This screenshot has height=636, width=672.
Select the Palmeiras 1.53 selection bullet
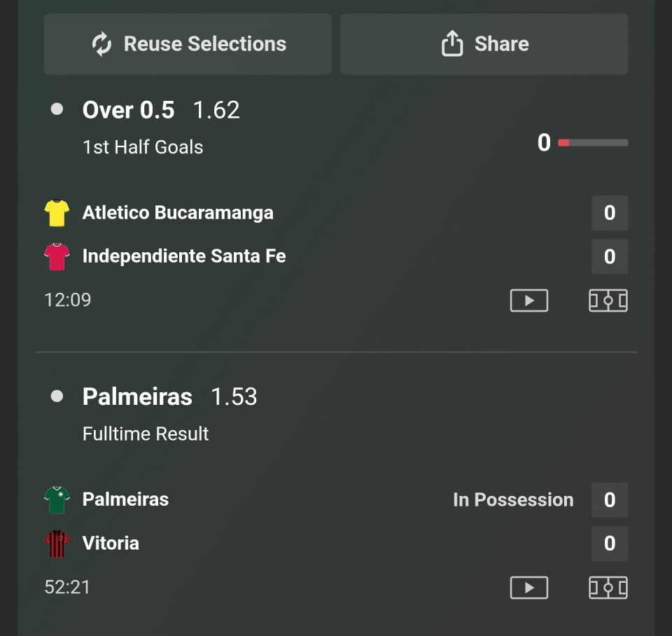click(x=57, y=396)
